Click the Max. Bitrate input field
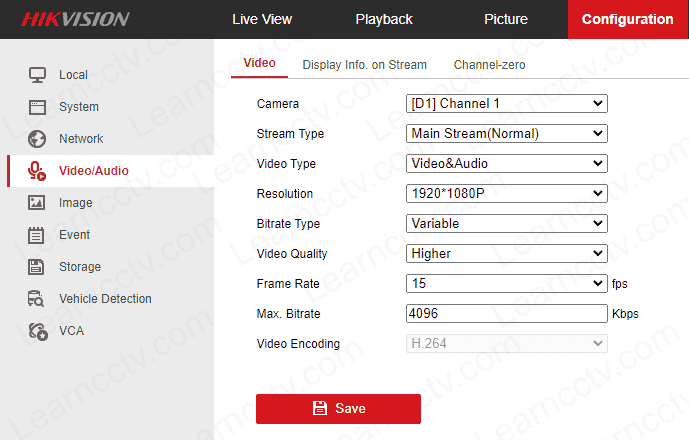689x440 pixels. (506, 314)
